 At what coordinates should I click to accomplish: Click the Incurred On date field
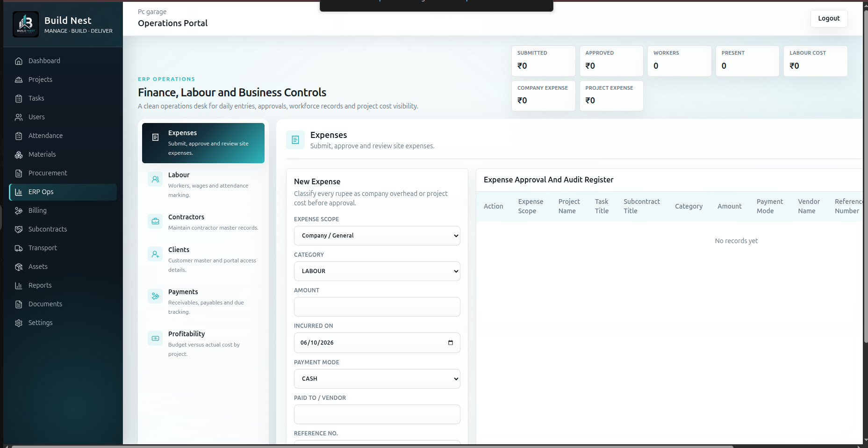[x=377, y=343]
